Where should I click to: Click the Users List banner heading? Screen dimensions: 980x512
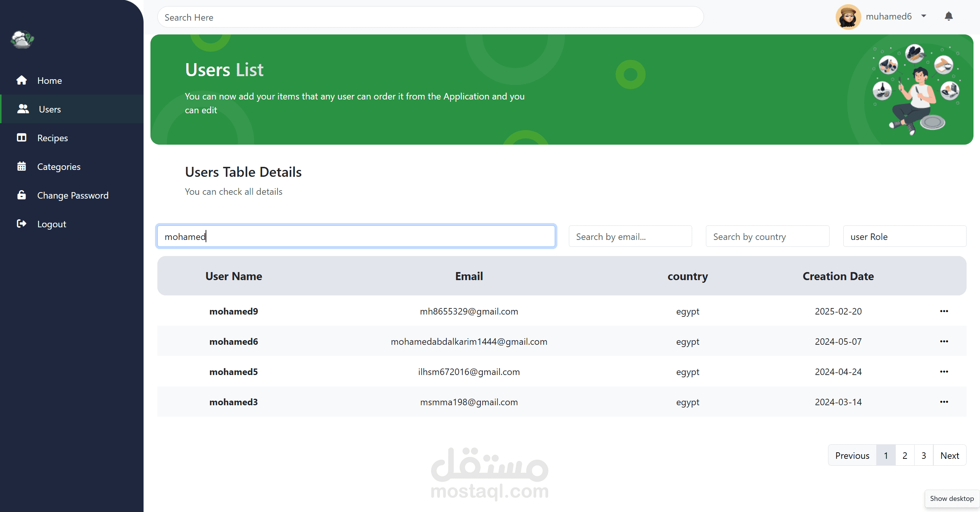[224, 70]
